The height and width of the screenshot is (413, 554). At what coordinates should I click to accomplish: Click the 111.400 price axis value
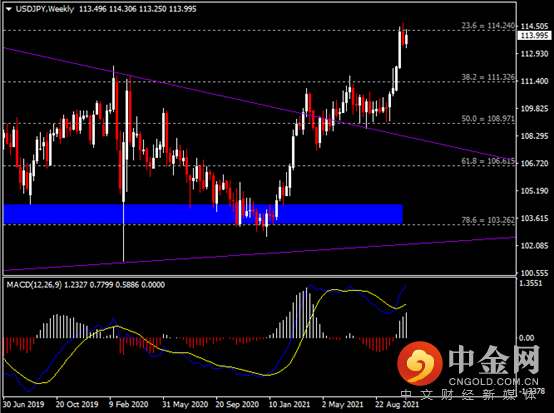pos(535,81)
